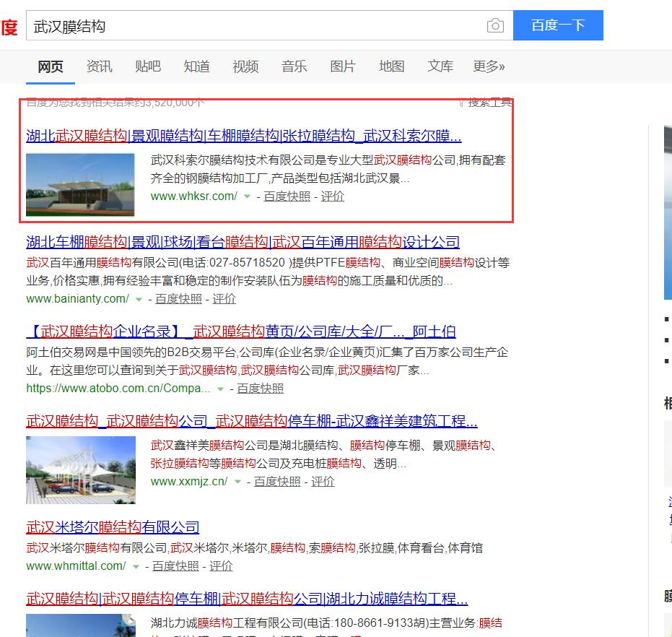Click 百度快照 for the www.bainianty.com result

[x=178, y=299]
